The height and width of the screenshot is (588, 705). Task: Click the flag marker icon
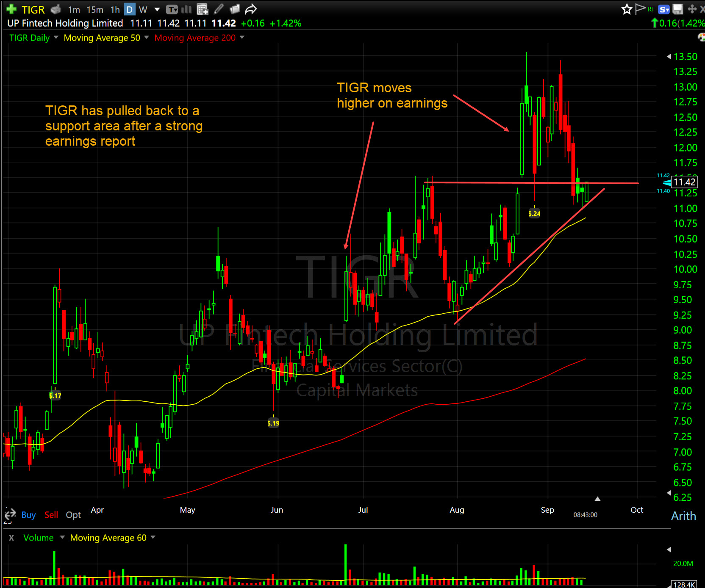coord(640,9)
